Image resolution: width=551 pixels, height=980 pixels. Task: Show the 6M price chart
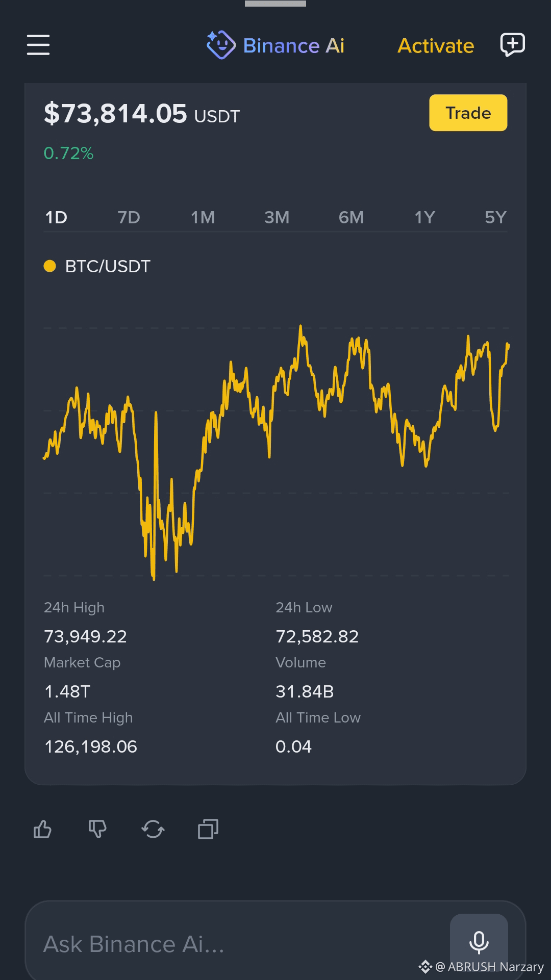click(x=351, y=218)
